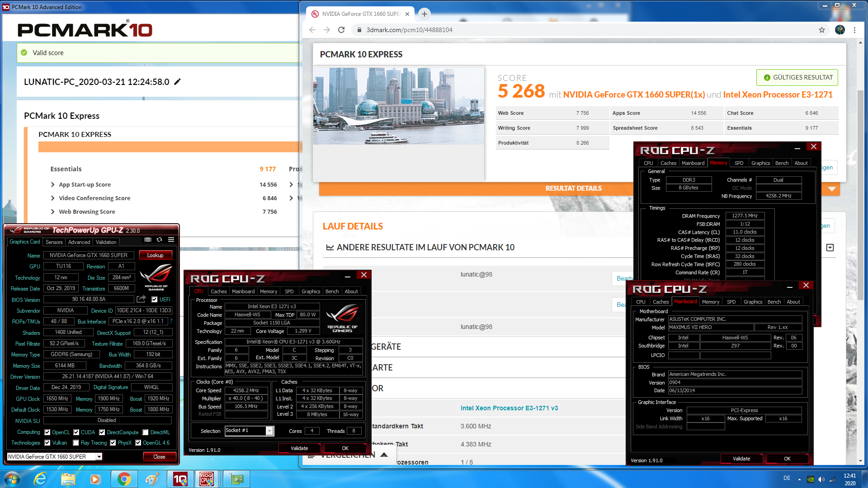
Task: Open Caches tab in front CPU-Z window
Action: click(219, 291)
